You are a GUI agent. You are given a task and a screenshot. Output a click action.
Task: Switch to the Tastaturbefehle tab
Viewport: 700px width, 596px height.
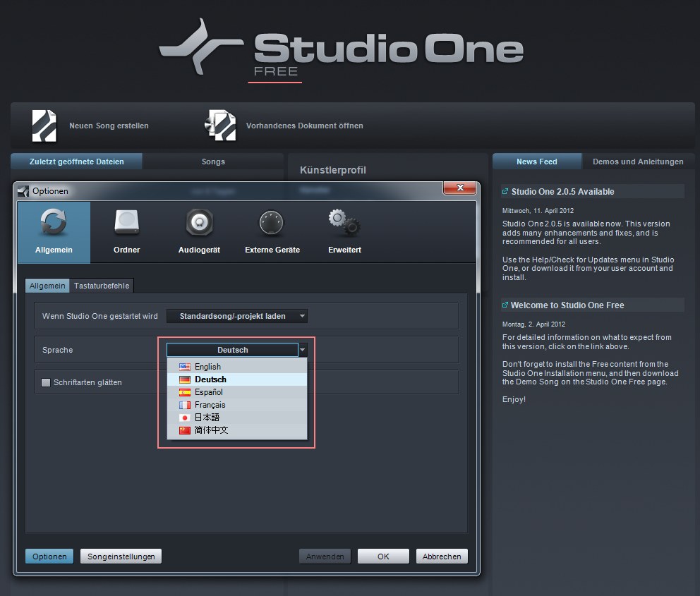point(102,286)
